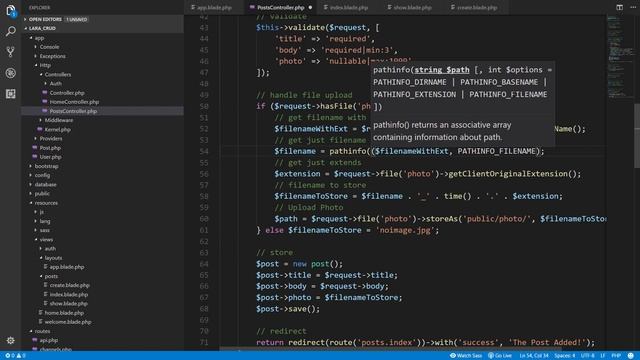Click the errors and warnings status indicator
Image resolution: width=640 pixels, height=360 pixels.
tap(15, 356)
